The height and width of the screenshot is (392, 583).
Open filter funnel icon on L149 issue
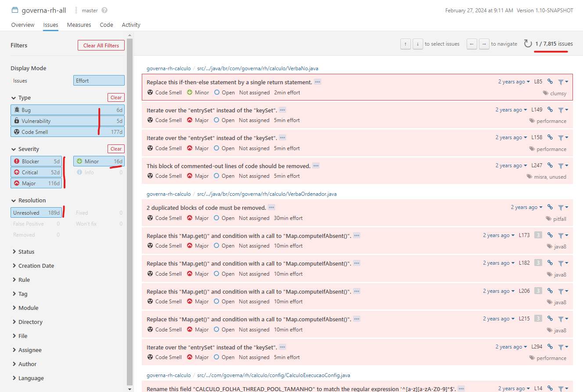[x=563, y=110]
